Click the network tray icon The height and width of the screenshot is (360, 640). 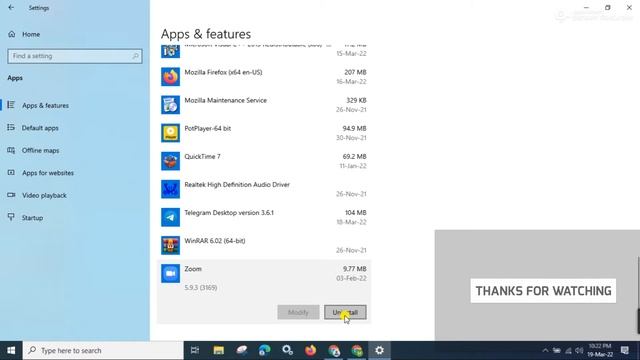(568, 350)
